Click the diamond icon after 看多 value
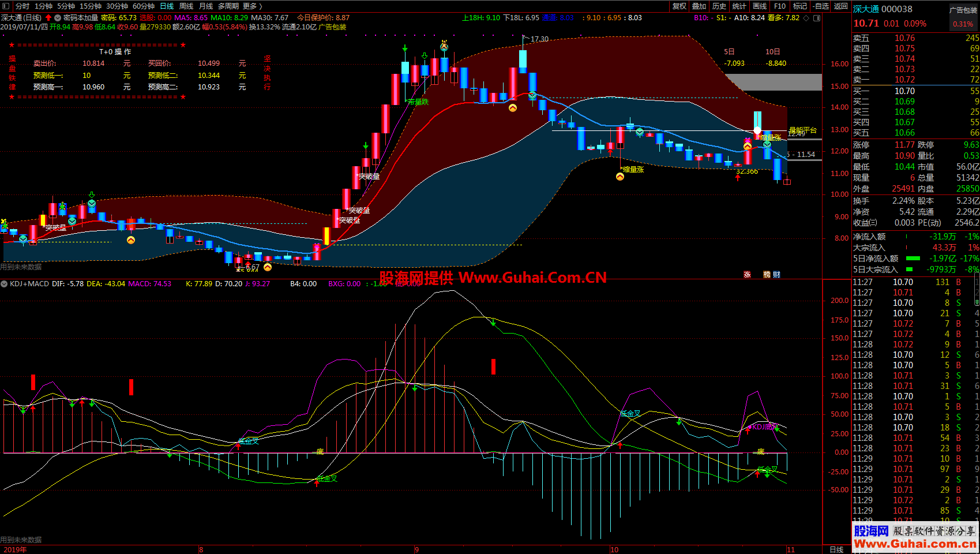Screen dimensions: 980x554 [x=806, y=18]
